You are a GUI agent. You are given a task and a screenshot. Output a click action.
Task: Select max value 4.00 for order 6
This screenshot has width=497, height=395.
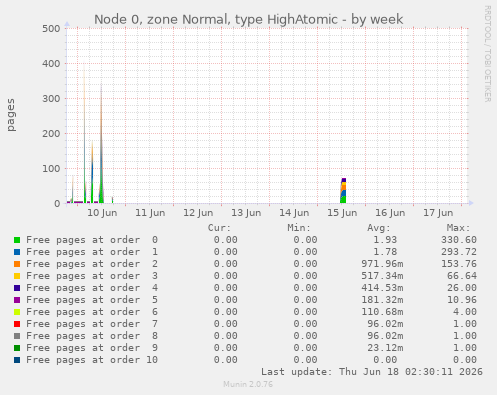(465, 312)
